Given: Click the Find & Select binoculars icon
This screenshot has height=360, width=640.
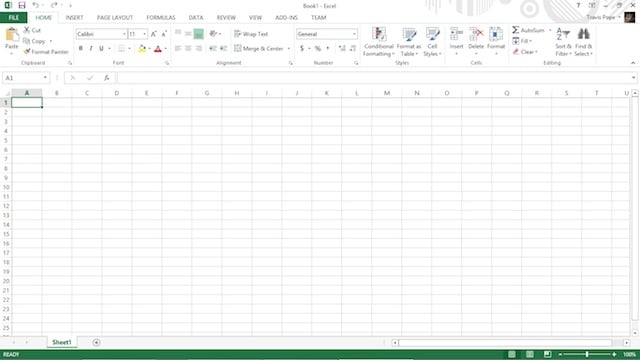Looking at the screenshot, I should (x=583, y=34).
